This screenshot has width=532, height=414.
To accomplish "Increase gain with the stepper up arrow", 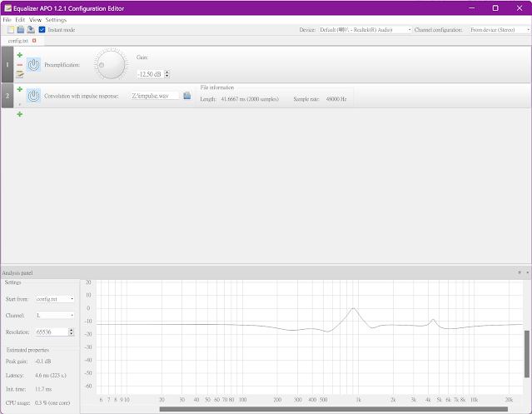I will (167, 72).
